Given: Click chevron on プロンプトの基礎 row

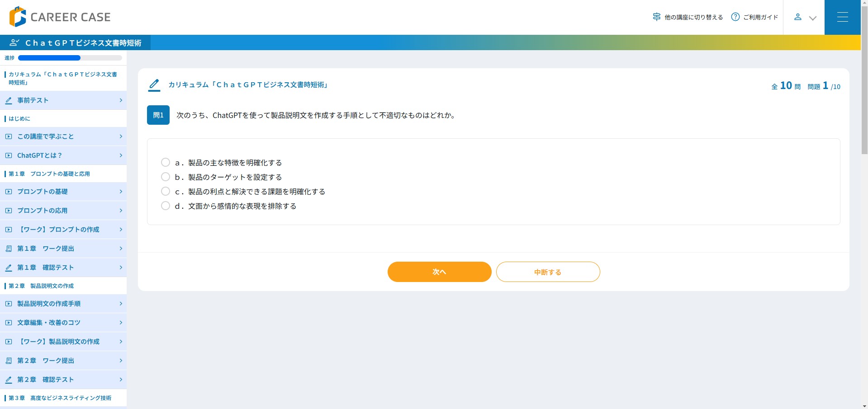Looking at the screenshot, I should (121, 192).
